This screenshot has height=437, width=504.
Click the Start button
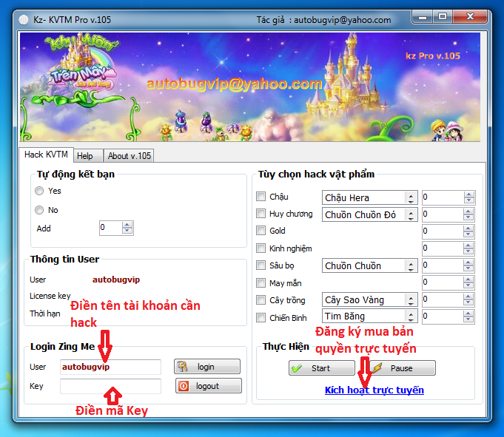[322, 368]
